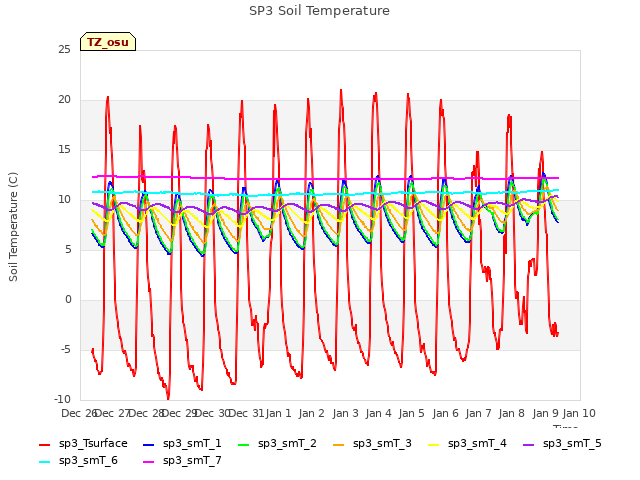Click the 0 y-axis tick label

(x=68, y=300)
